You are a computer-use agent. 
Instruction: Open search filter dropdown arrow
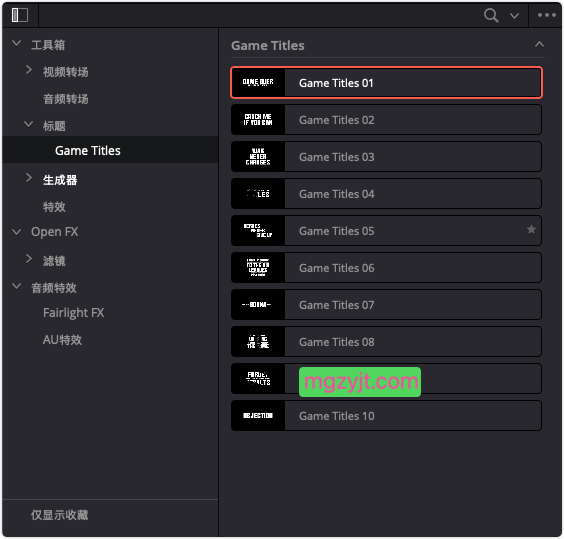point(514,16)
